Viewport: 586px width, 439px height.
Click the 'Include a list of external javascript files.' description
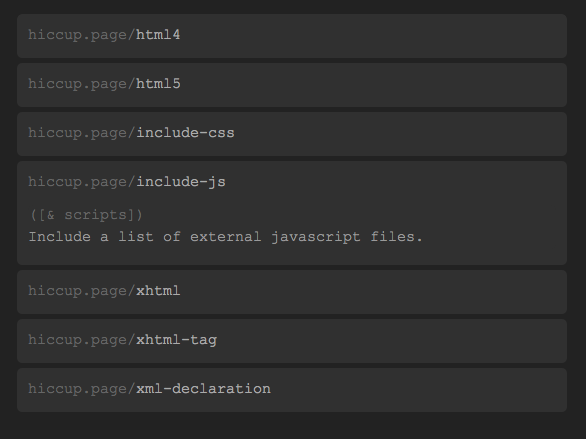point(225,237)
